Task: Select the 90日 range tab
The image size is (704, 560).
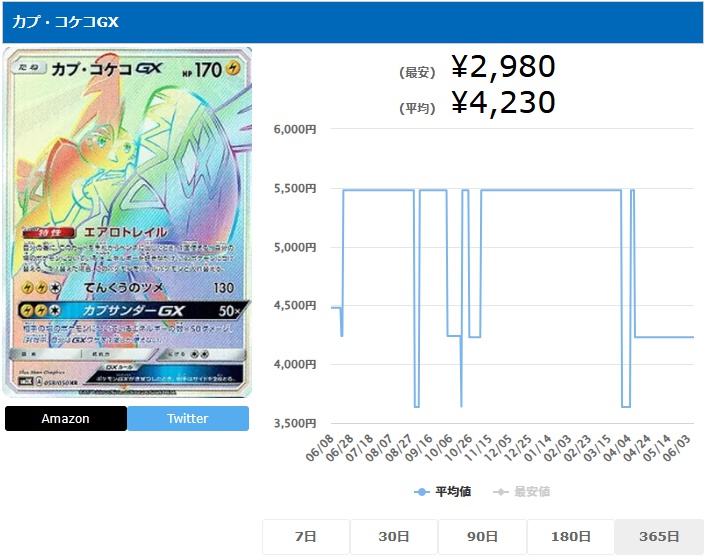Action: (482, 536)
